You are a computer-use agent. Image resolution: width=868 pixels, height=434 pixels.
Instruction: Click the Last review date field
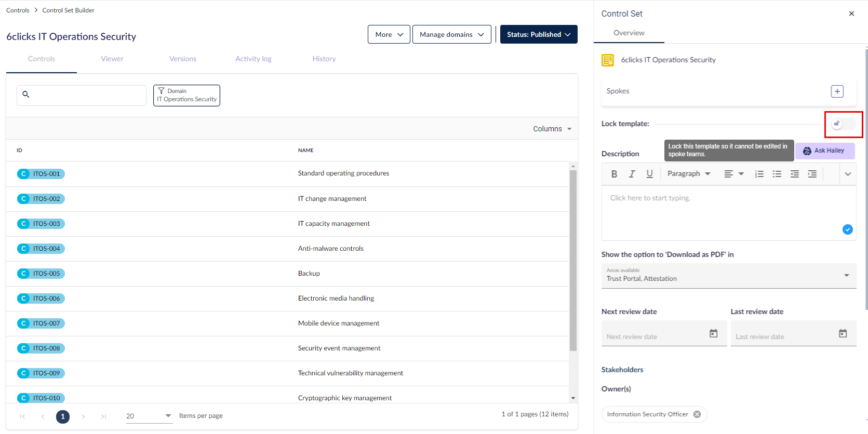click(x=793, y=333)
